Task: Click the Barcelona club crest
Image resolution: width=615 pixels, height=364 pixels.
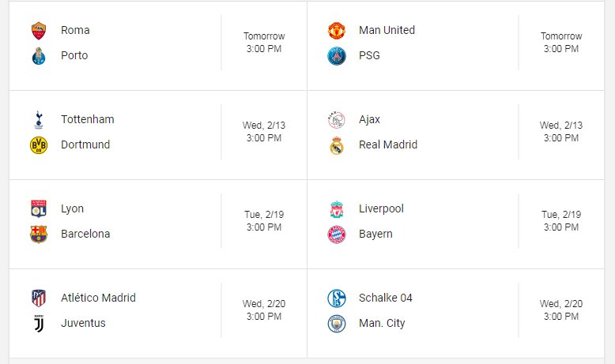Action: point(39,235)
